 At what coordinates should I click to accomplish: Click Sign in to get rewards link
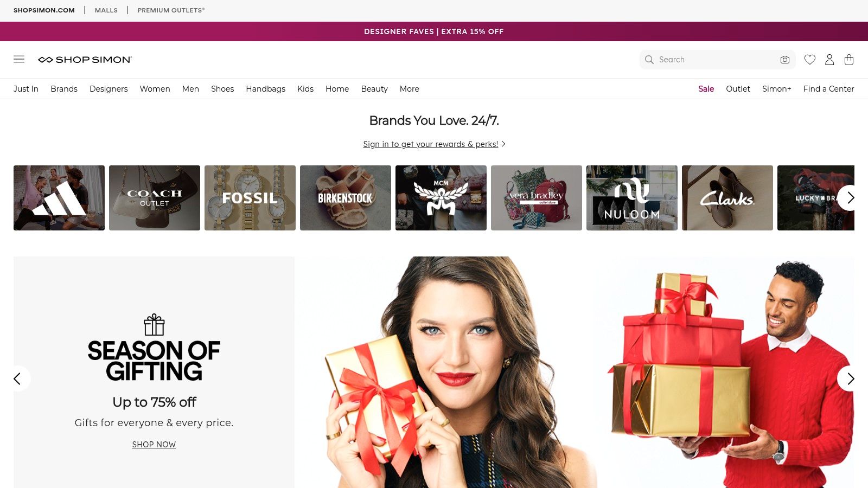click(431, 144)
